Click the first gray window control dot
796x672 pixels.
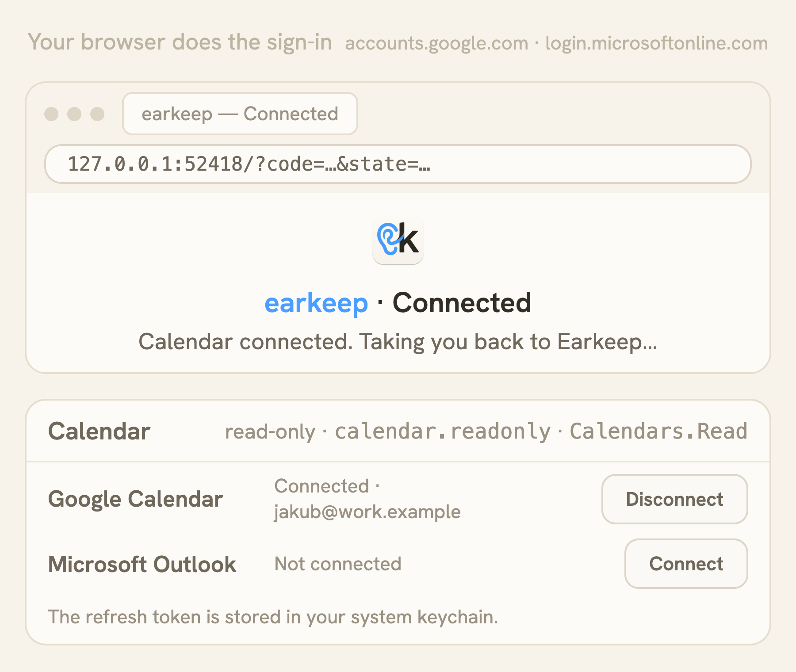(x=51, y=114)
